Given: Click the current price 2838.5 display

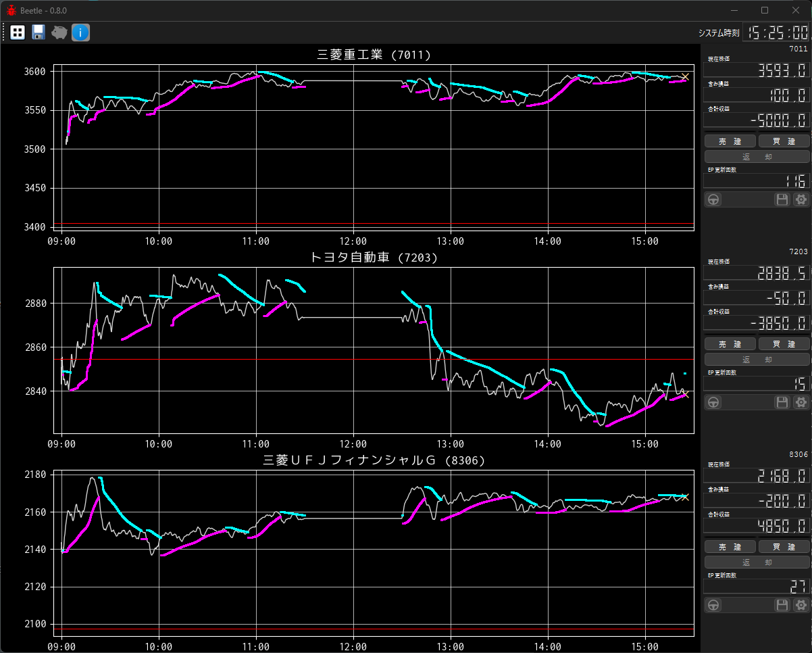Looking at the screenshot, I should (757, 273).
